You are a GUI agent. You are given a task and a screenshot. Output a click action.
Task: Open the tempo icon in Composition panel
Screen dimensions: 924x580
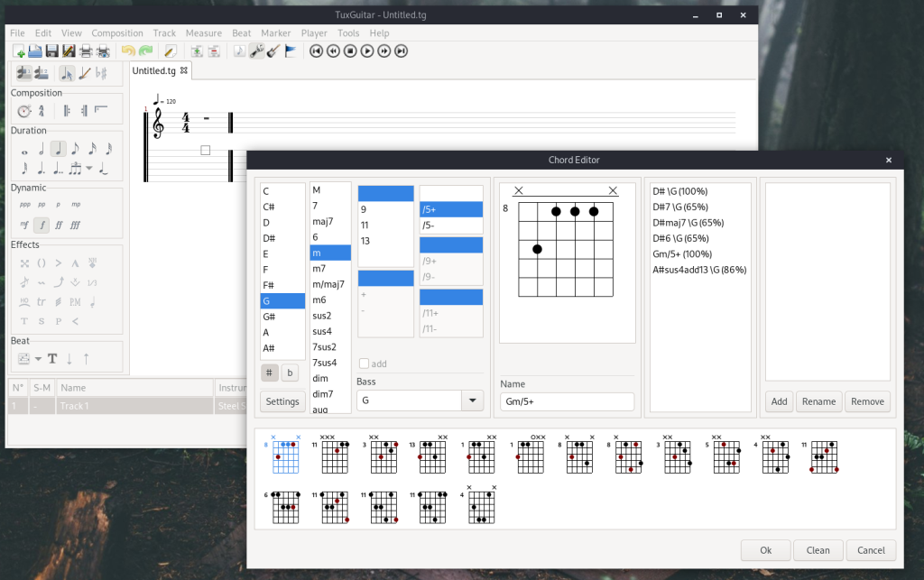24,111
